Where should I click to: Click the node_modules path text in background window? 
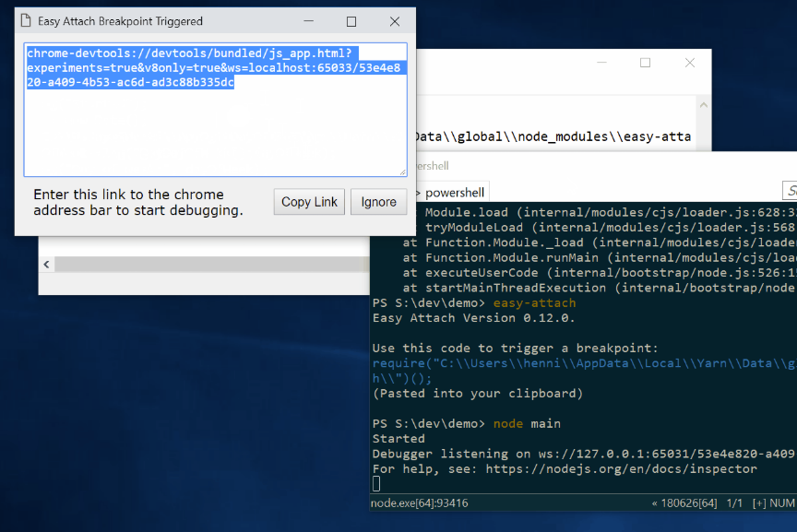pos(554,136)
